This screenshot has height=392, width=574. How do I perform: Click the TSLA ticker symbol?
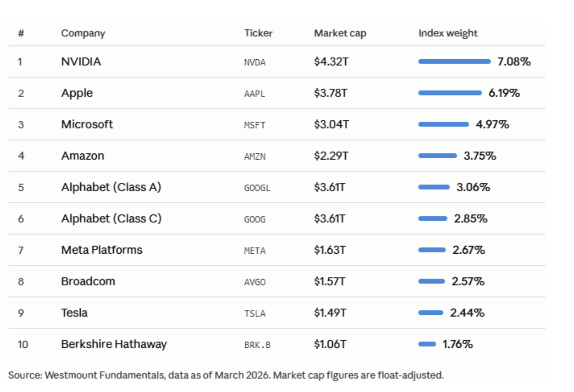click(255, 314)
